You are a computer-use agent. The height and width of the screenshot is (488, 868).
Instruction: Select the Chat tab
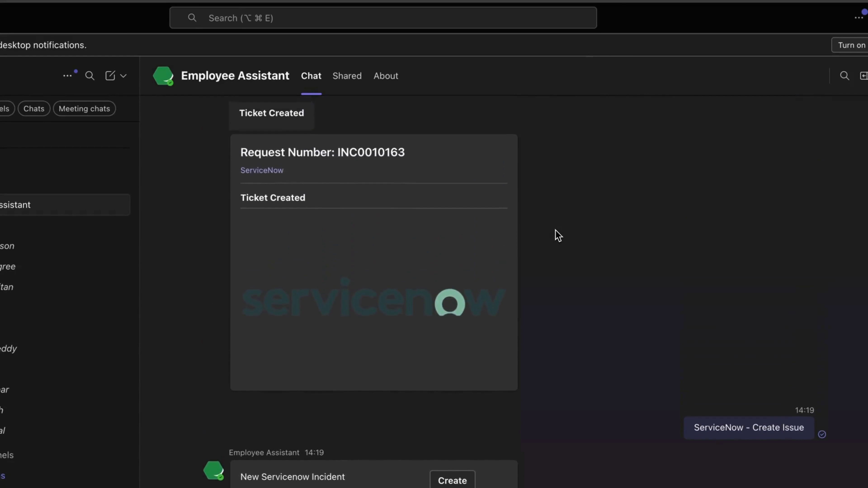point(311,76)
